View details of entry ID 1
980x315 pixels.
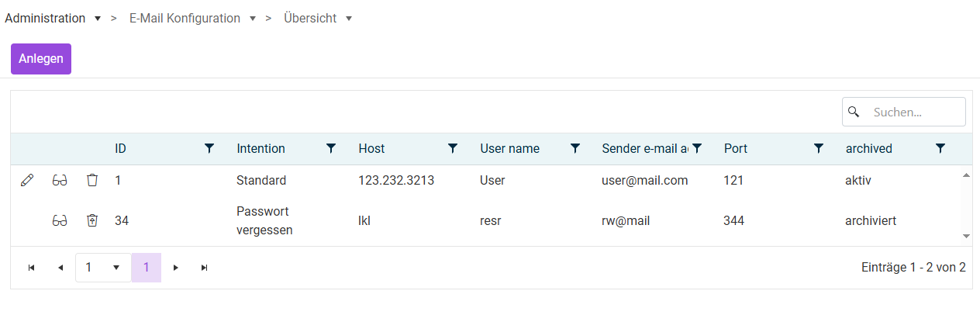pyautogui.click(x=60, y=180)
